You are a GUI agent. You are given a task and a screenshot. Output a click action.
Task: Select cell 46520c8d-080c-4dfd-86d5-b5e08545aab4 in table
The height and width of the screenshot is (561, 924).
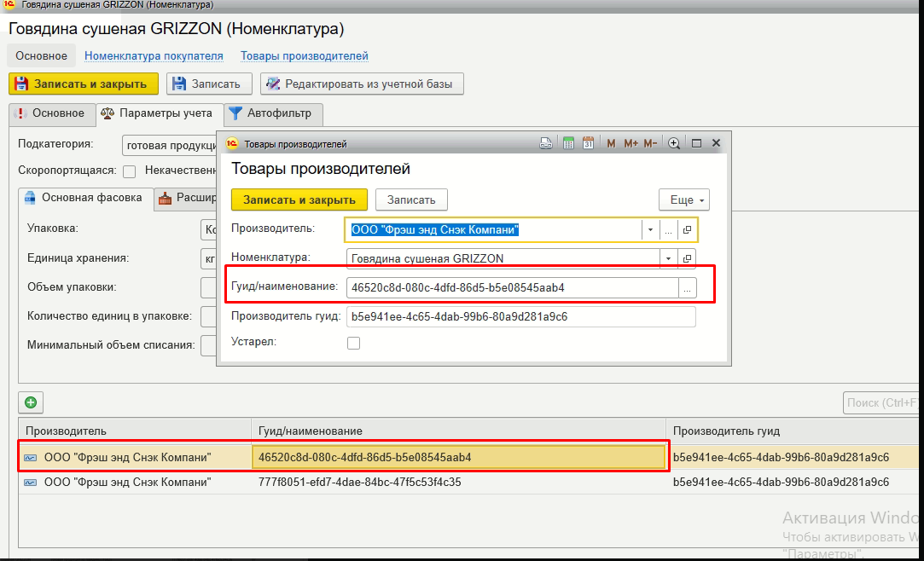pyautogui.click(x=458, y=457)
